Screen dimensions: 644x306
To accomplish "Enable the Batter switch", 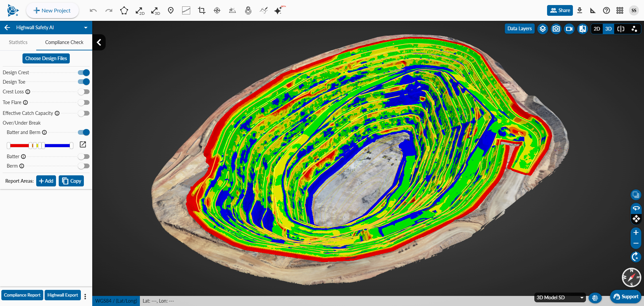I will click(x=84, y=157).
